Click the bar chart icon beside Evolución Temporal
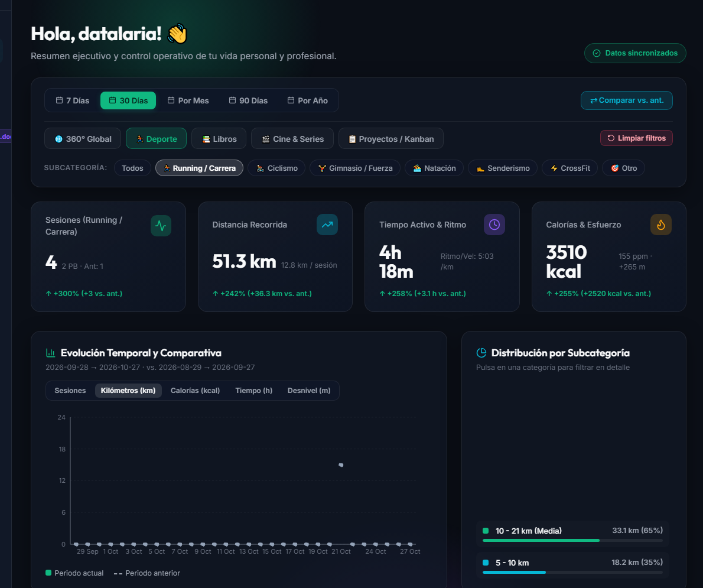Screen dimensions: 703x588 [x=51, y=353]
